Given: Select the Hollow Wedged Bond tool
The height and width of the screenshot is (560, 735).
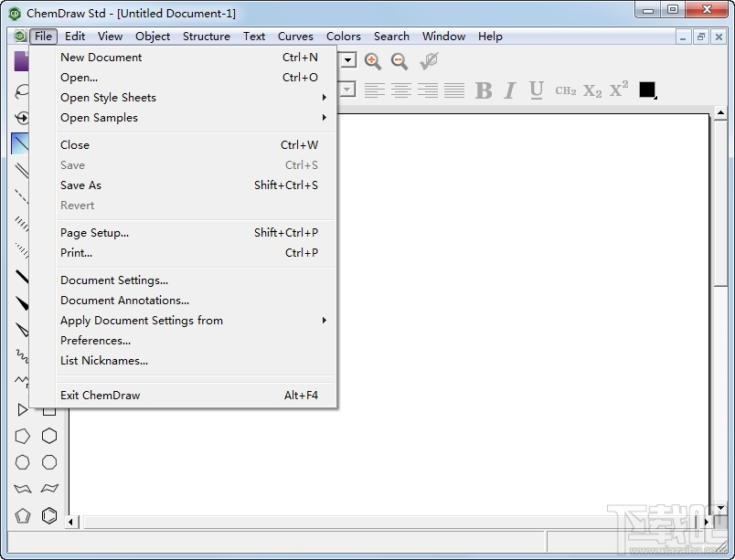Looking at the screenshot, I should tap(22, 330).
